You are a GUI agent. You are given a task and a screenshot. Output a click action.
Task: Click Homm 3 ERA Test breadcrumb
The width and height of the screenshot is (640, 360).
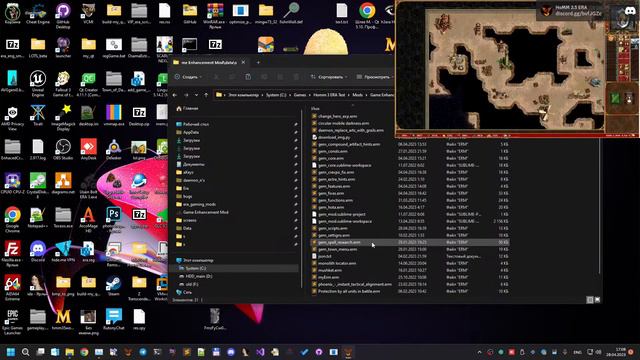click(329, 95)
